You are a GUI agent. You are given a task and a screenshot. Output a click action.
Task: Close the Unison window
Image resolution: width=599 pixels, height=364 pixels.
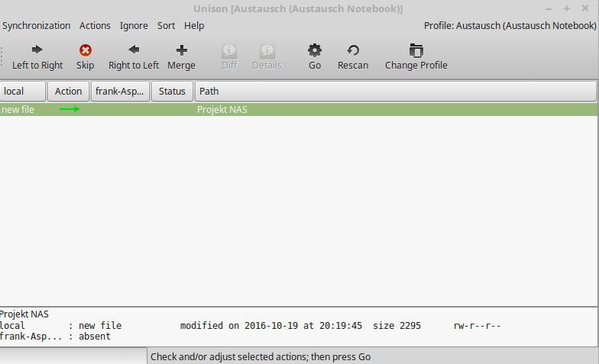[585, 8]
